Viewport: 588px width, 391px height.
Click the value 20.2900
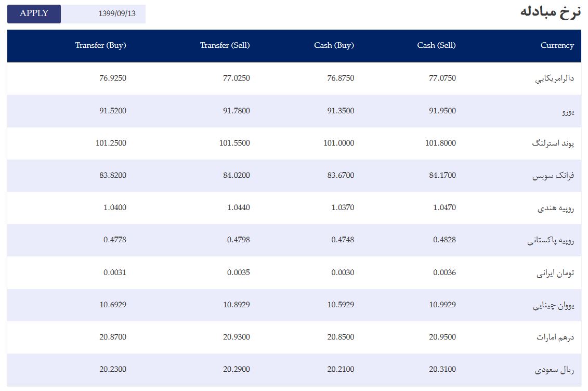(x=236, y=369)
